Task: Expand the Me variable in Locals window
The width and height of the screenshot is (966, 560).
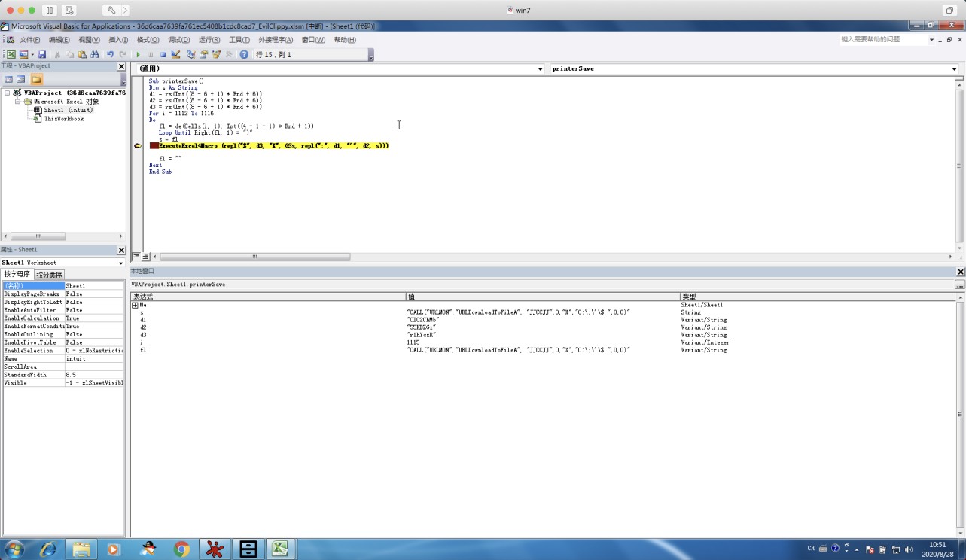Action: tap(135, 305)
